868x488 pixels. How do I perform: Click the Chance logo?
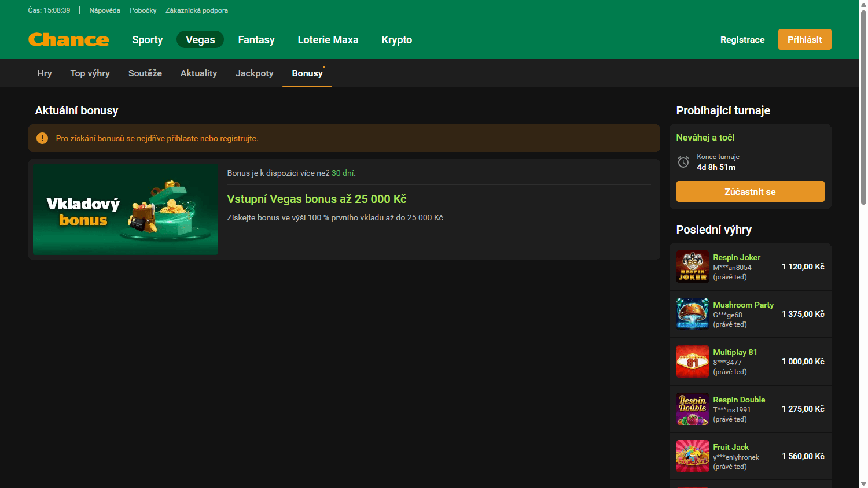(x=68, y=39)
